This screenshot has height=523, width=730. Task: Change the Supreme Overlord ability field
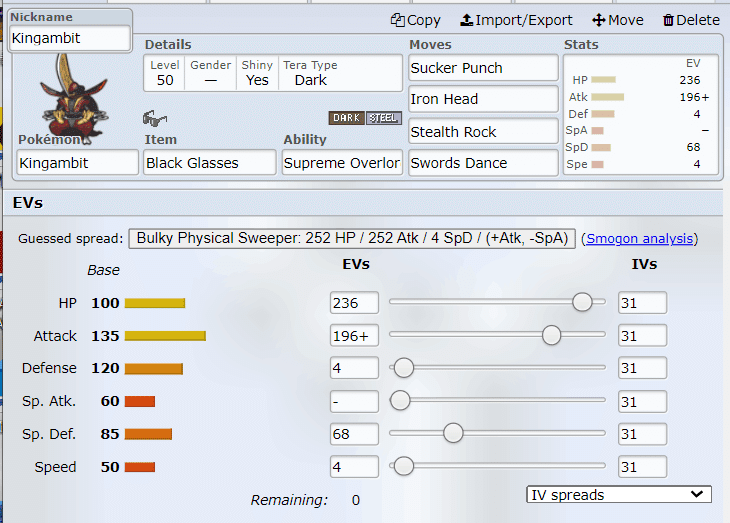342,163
